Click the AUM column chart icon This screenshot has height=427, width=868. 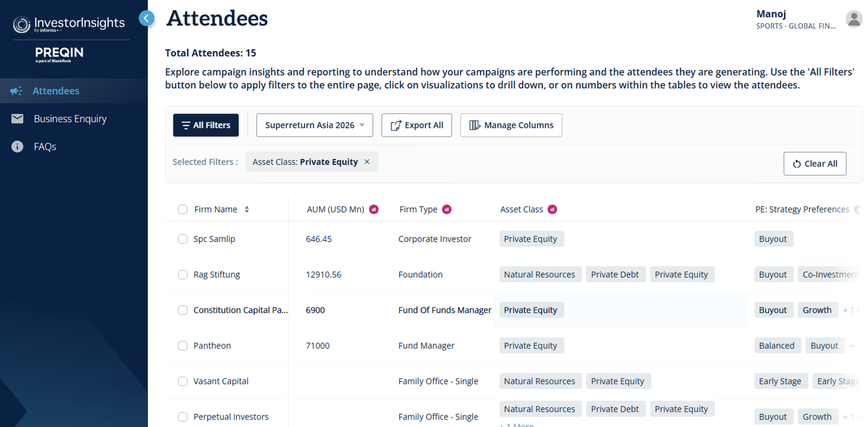pyautogui.click(x=373, y=209)
